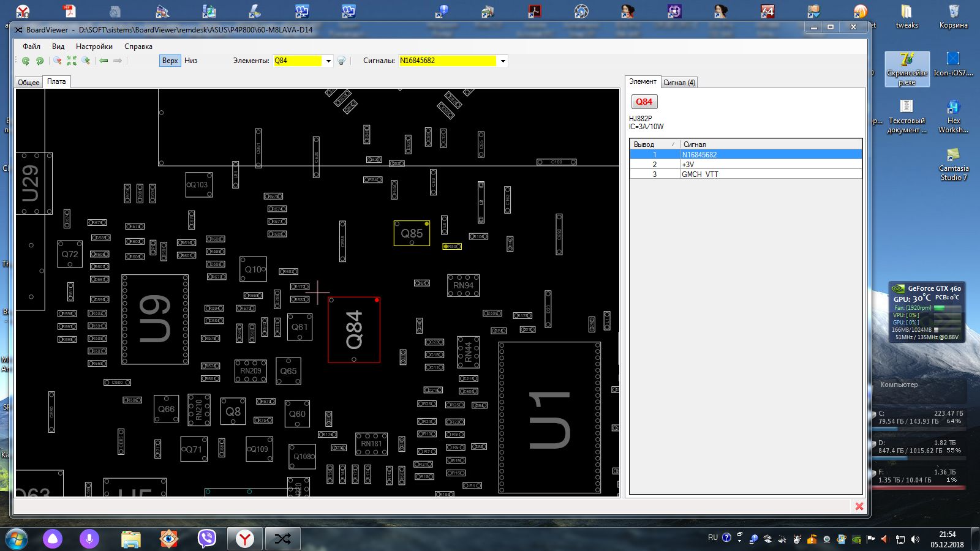Select component Q84 on the board
Screen dimensions: 980x551
coord(354,330)
